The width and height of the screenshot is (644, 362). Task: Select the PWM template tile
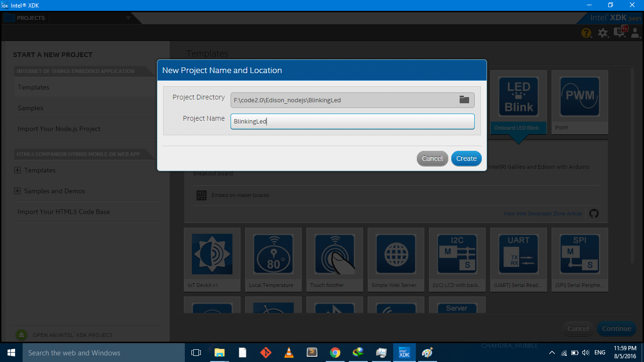tap(579, 102)
